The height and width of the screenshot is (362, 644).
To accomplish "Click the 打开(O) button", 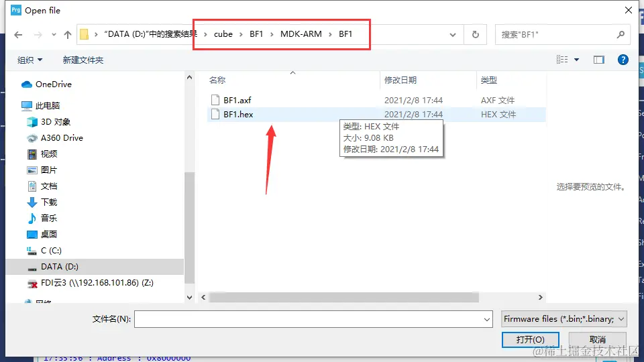I will click(x=530, y=340).
